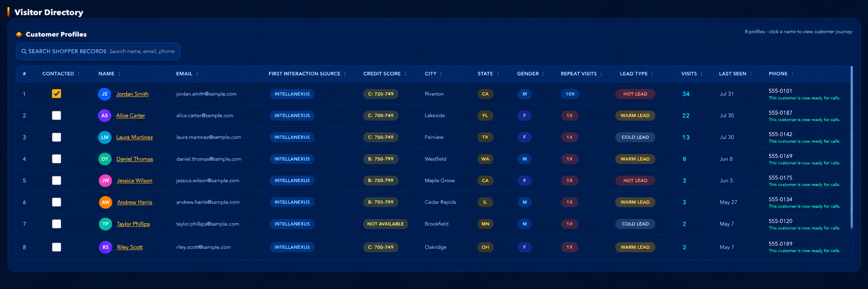Open Laura Martinez's profile link

tap(134, 137)
